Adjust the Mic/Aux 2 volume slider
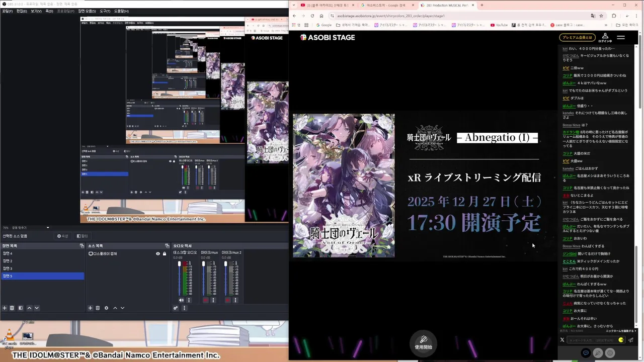644x362 pixels. pyautogui.click(x=225, y=278)
